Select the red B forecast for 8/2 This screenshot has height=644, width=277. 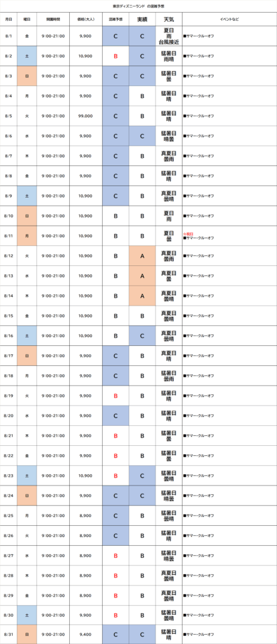coord(115,56)
